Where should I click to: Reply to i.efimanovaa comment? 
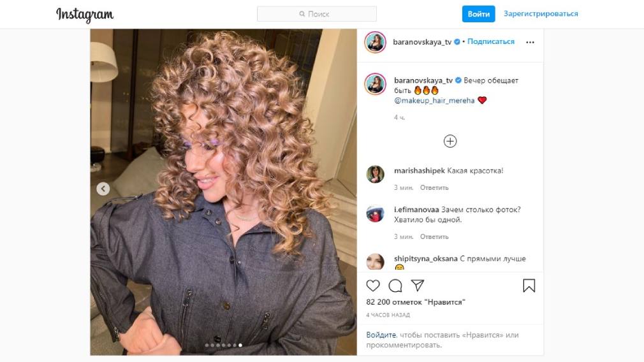434,237
